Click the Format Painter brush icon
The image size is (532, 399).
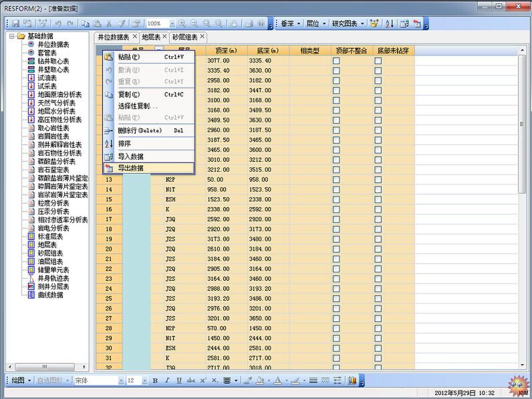click(x=122, y=23)
